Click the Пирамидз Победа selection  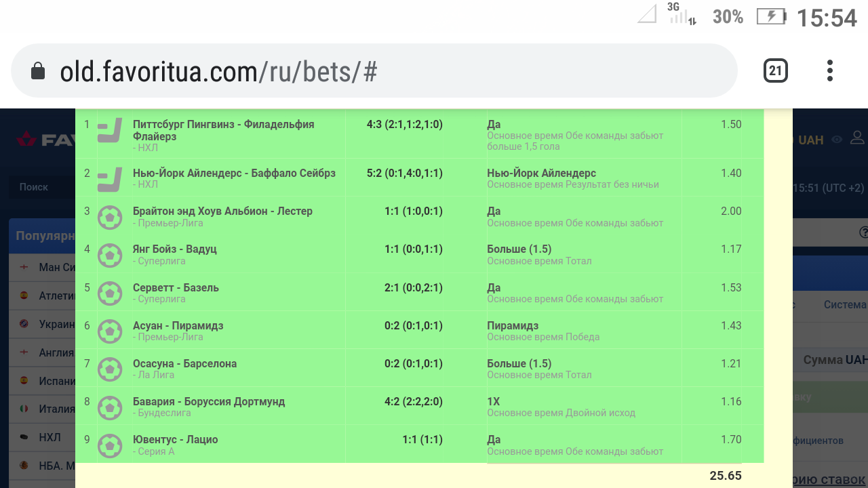point(543,331)
